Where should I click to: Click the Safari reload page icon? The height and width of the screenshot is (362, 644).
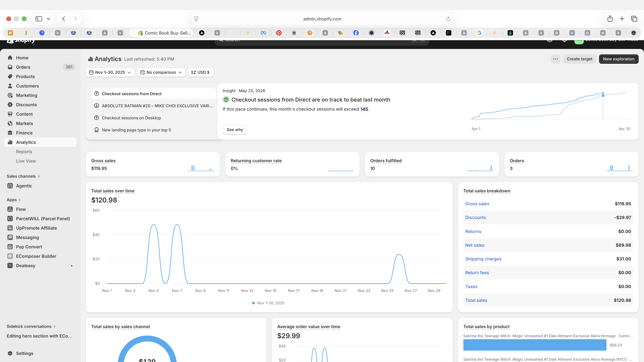448,19
